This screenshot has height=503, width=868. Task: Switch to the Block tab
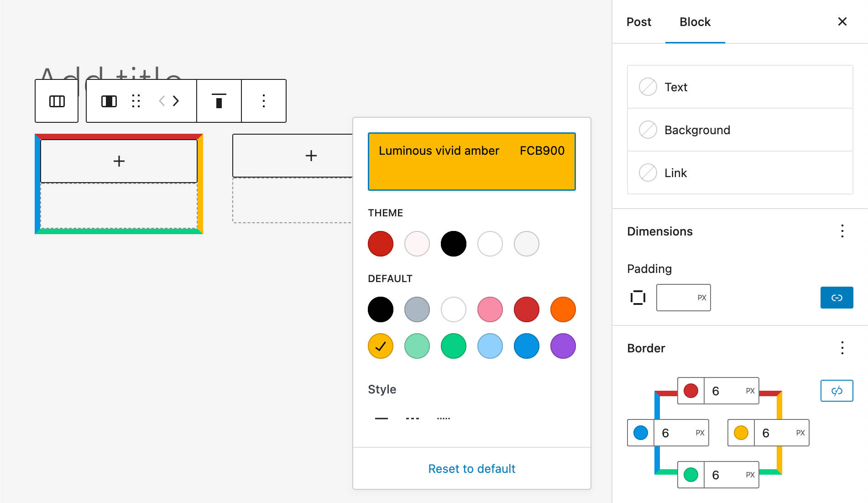tap(695, 21)
